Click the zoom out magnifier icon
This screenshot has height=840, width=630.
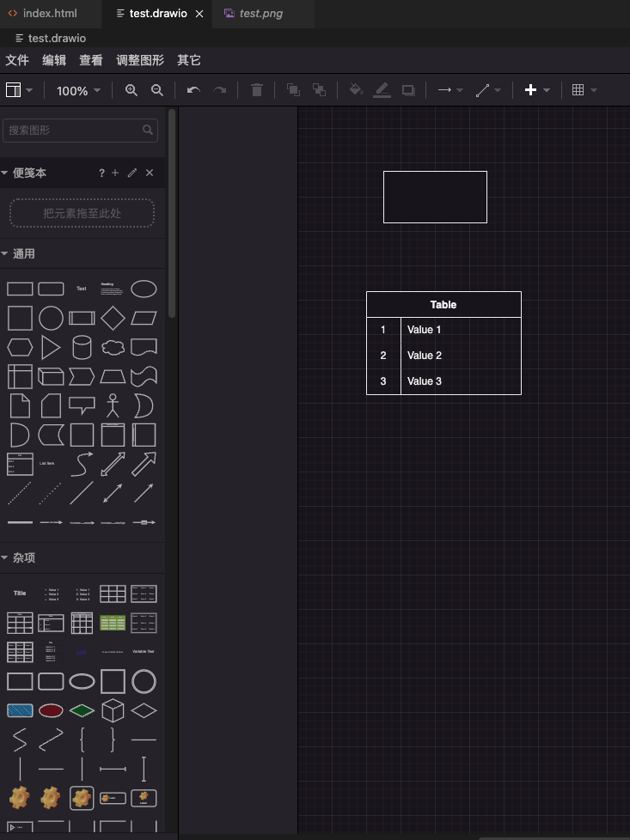(157, 90)
